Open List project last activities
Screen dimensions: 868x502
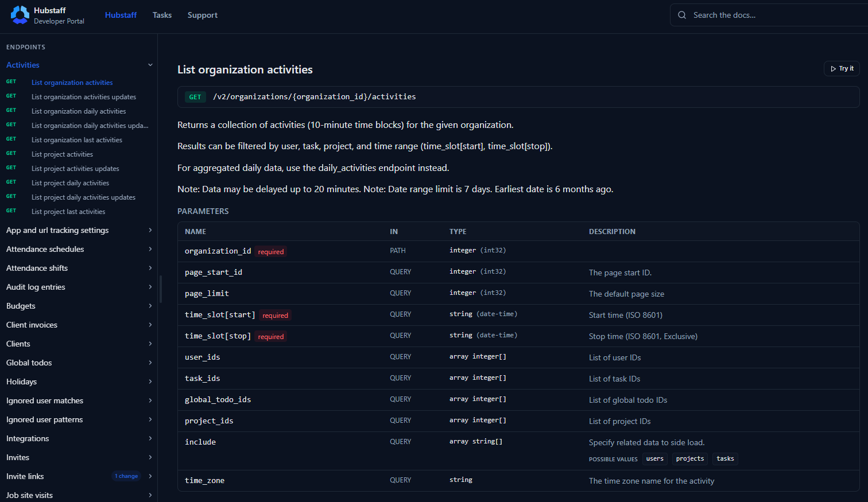click(68, 212)
